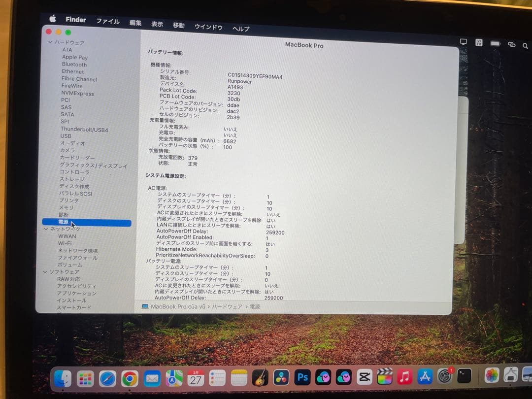532x399 pixels.
Task: Collapse the ハードウェア section
Action: point(50,42)
